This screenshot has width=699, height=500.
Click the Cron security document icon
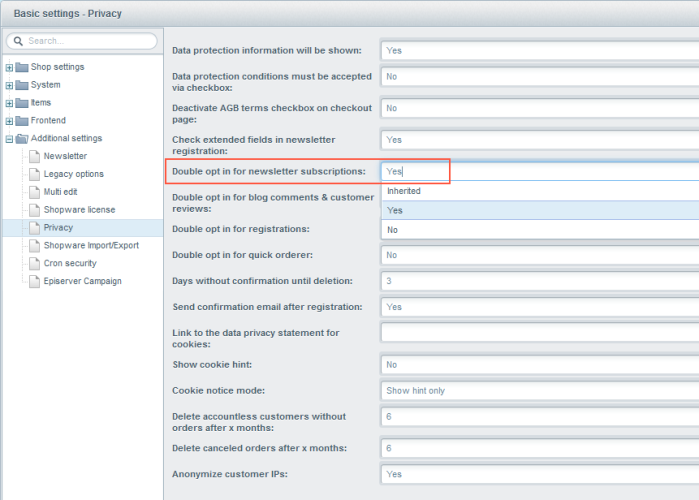(x=34, y=263)
